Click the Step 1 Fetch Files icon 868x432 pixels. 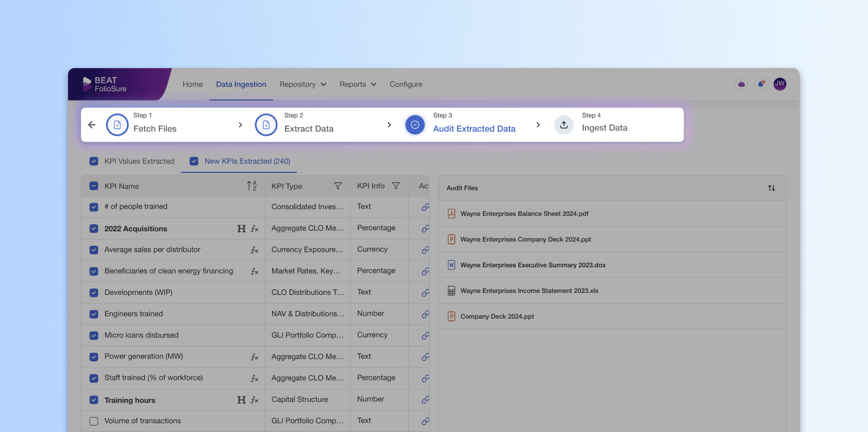[117, 125]
